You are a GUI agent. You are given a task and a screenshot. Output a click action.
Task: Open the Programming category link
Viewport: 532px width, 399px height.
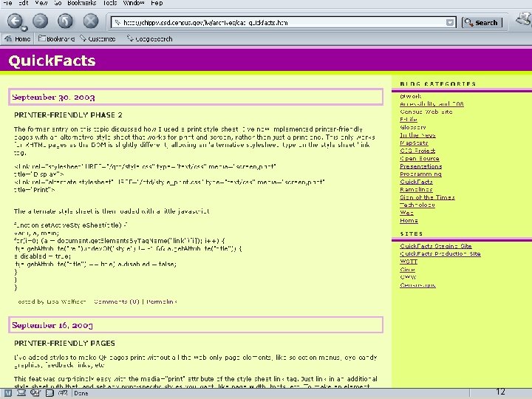click(x=420, y=174)
